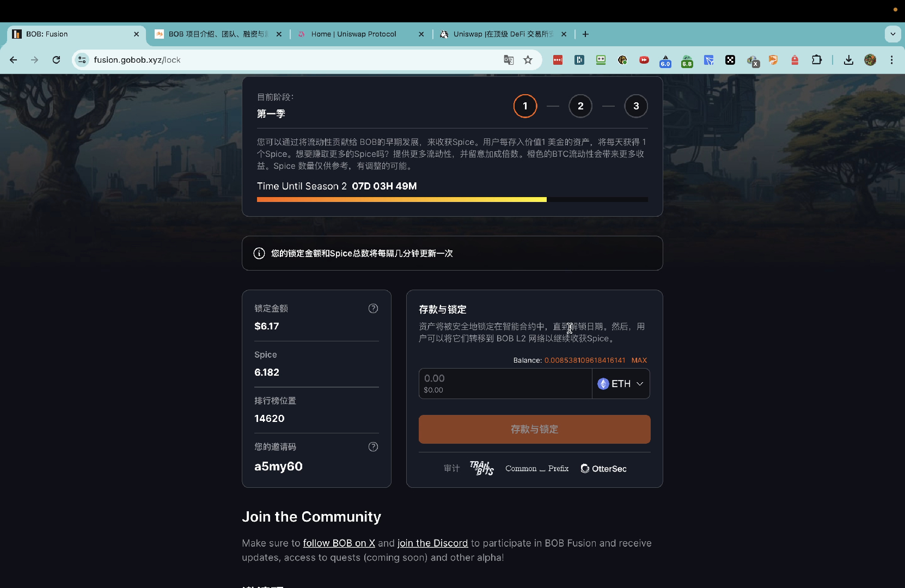Switch to the BOB 项目介绍 tab
This screenshot has width=905, height=588.
218,34
